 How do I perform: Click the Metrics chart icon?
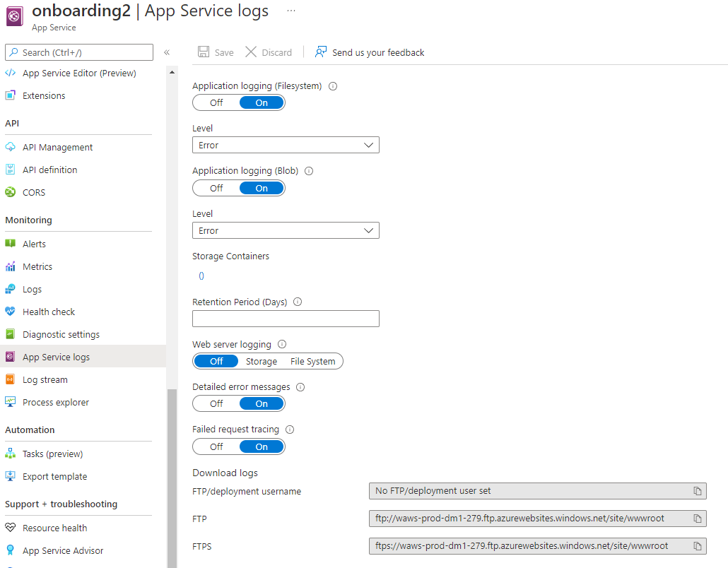coord(10,266)
